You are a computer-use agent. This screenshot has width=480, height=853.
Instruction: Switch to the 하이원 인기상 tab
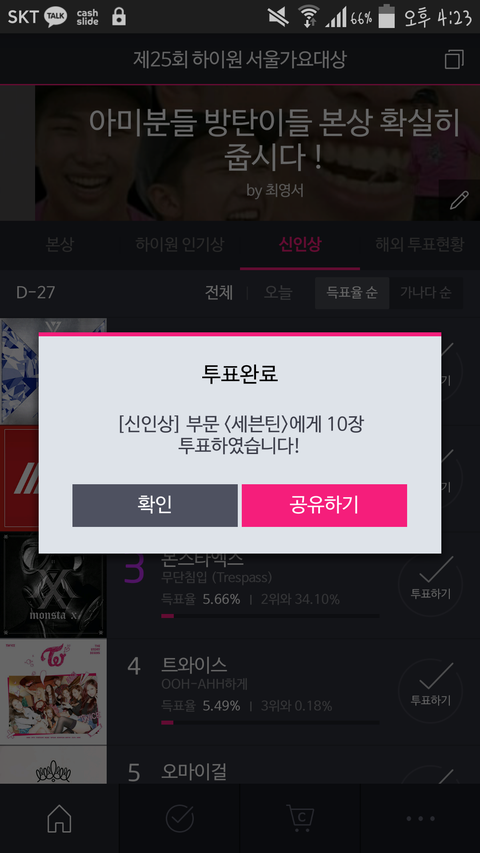coord(180,245)
